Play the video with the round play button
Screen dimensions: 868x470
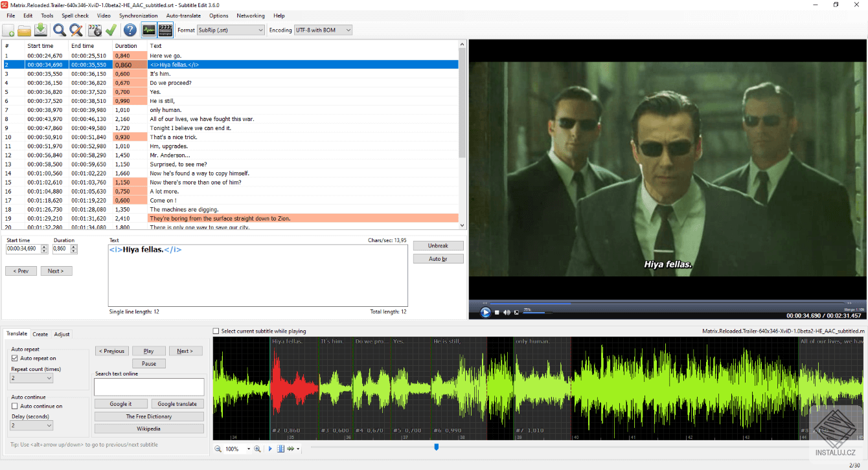(x=485, y=312)
